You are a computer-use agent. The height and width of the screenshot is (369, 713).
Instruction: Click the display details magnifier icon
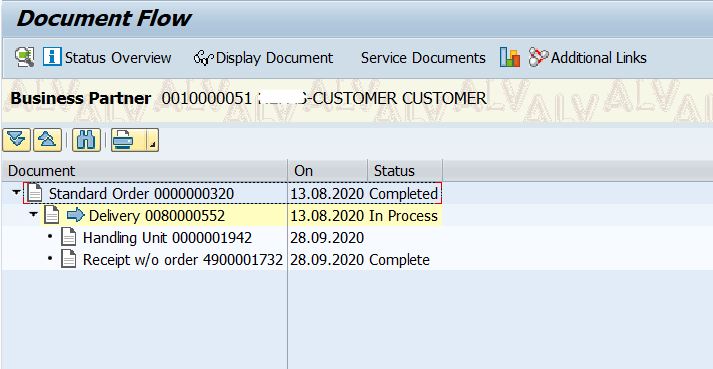[25, 57]
